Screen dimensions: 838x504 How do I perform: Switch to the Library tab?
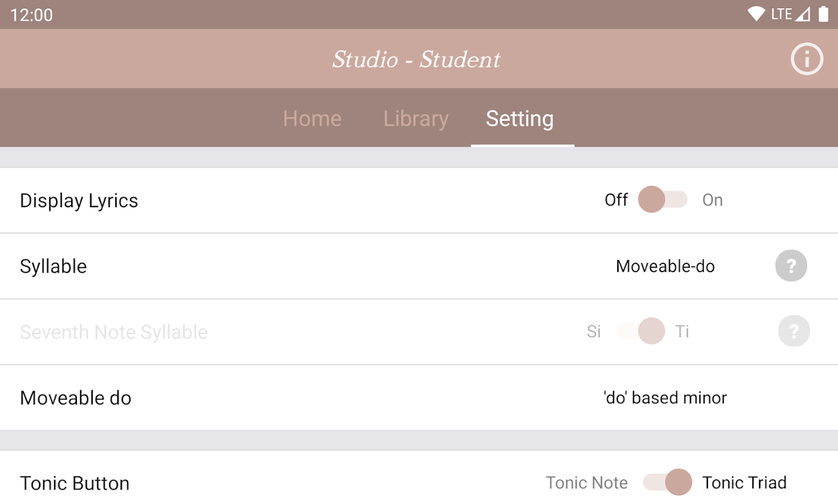[416, 118]
